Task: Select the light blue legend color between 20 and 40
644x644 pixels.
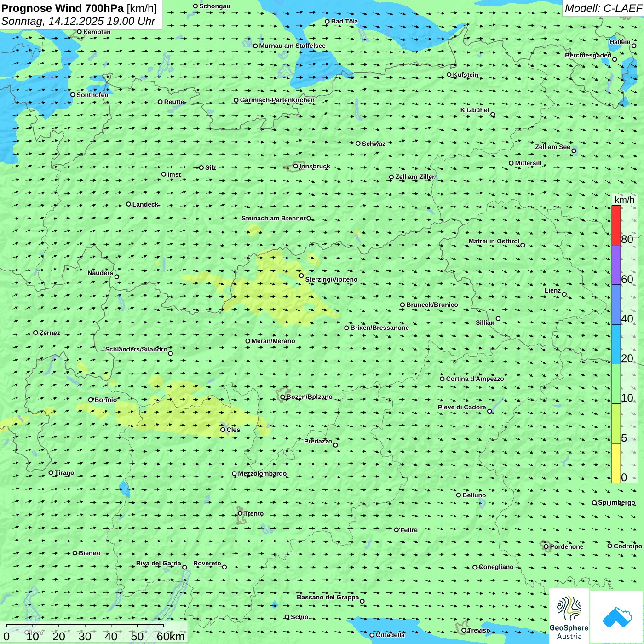Action: pyautogui.click(x=616, y=344)
